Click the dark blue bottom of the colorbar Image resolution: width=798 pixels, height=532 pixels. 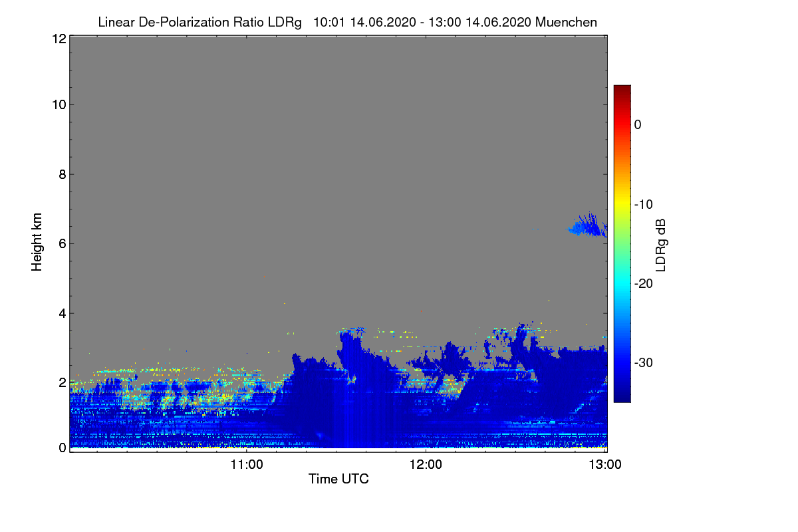point(622,395)
